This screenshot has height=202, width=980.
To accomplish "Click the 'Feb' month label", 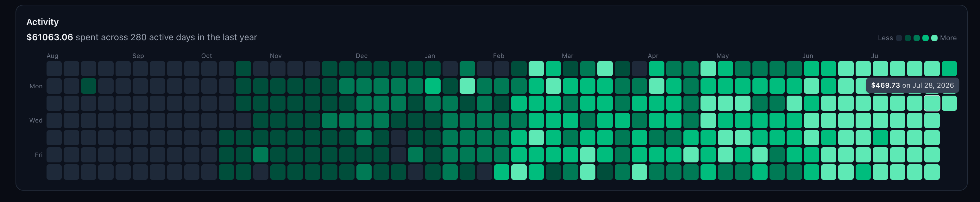I will tap(499, 56).
